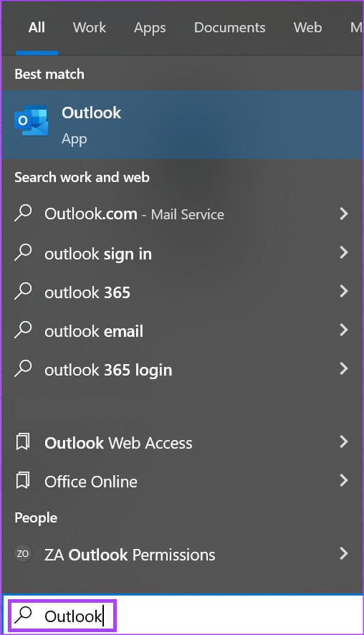Image resolution: width=364 pixels, height=635 pixels.
Task: Open the Outlook app icon in Best match
Action: (x=32, y=120)
